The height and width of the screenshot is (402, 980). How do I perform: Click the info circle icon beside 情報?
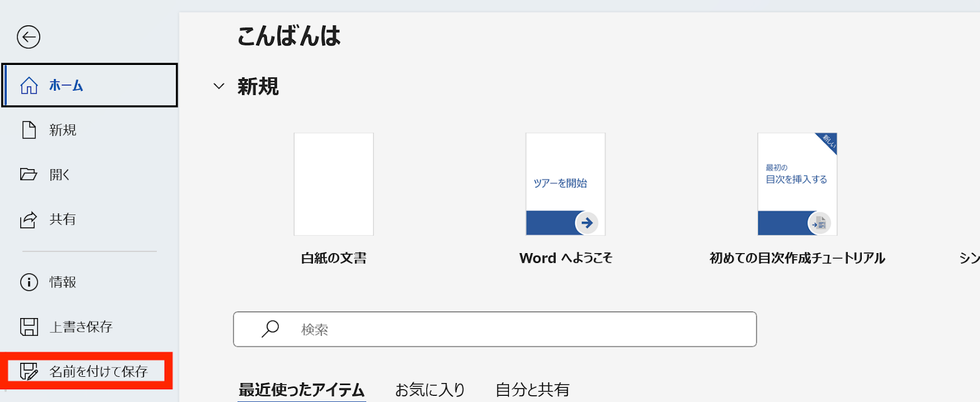[29, 282]
